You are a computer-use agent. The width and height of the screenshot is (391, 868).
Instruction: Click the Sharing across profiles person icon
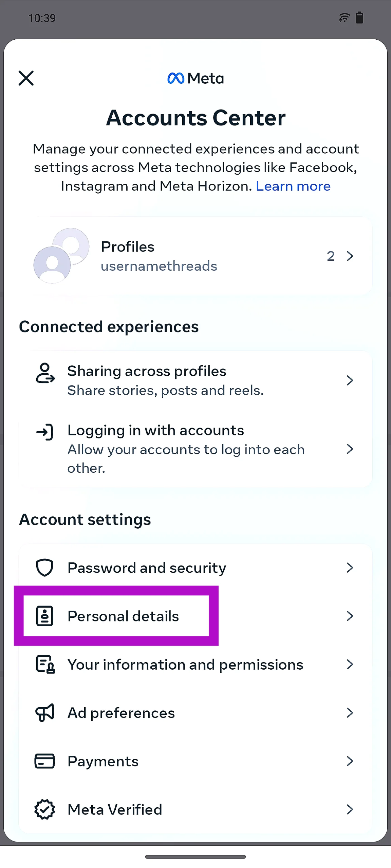pos(45,373)
